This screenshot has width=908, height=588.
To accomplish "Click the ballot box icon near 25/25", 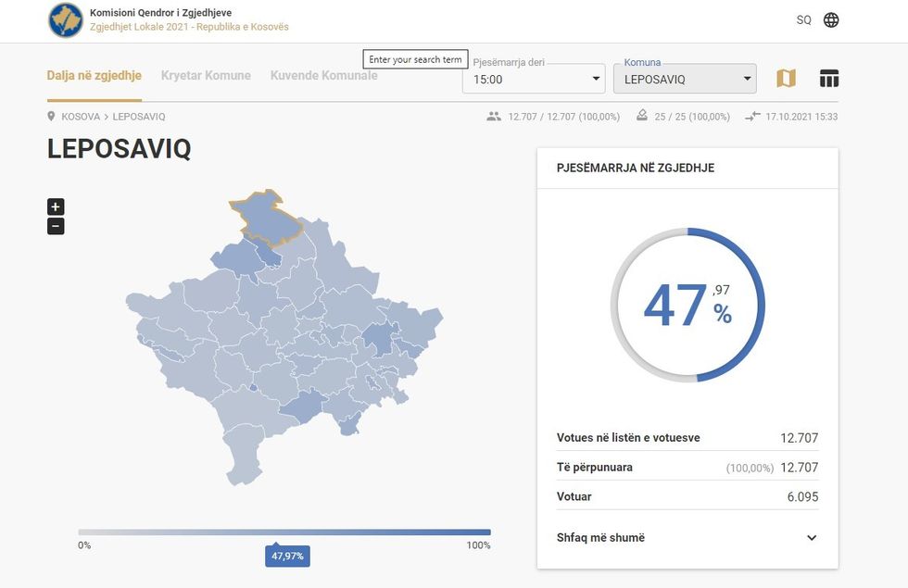I will tap(642, 116).
